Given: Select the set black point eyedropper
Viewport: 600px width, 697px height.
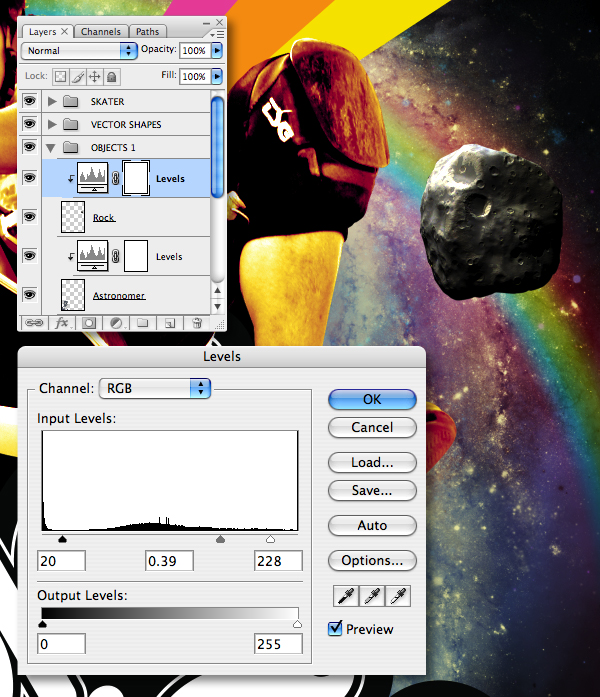Looking at the screenshot, I should coord(346,596).
